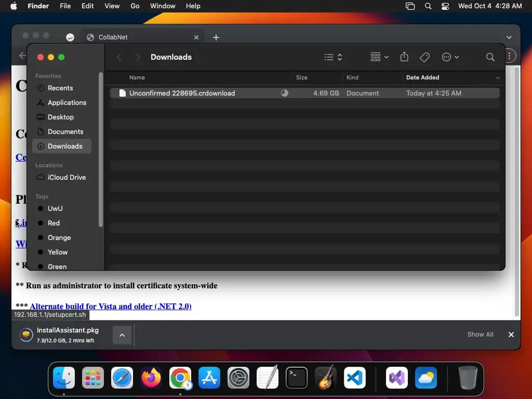Open GarageBand from the Dock
This screenshot has width=532, height=399.
coord(326,378)
